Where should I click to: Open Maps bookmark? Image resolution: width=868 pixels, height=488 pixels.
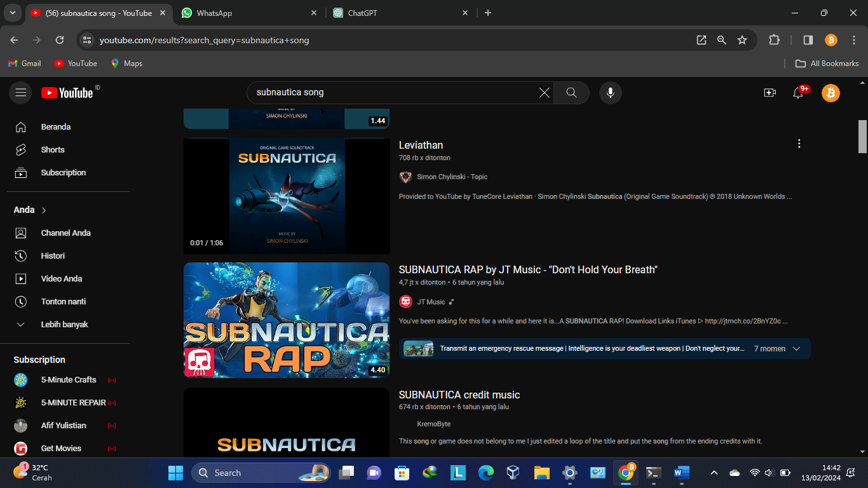126,64
